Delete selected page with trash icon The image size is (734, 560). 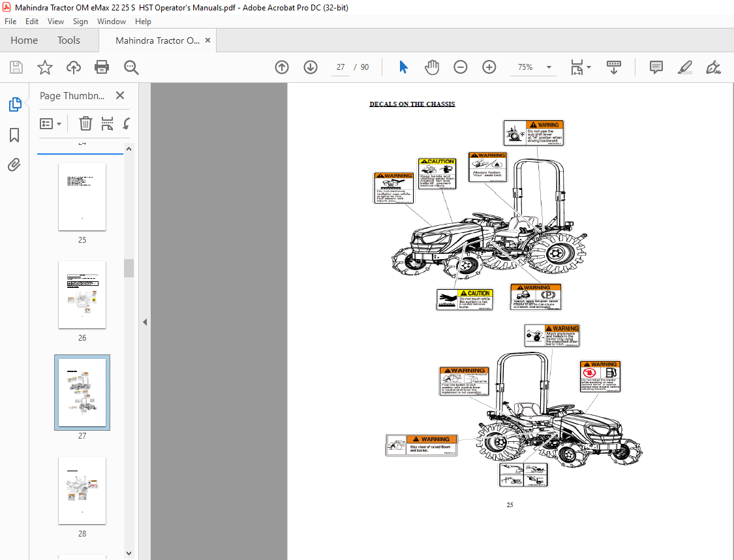(x=85, y=123)
